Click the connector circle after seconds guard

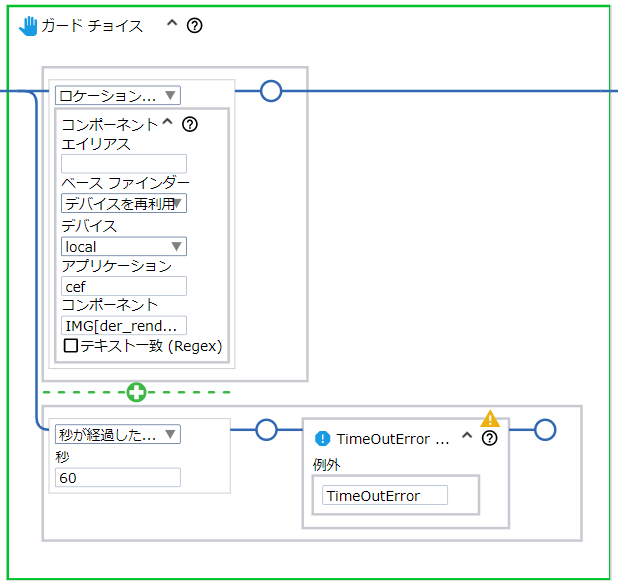point(266,430)
